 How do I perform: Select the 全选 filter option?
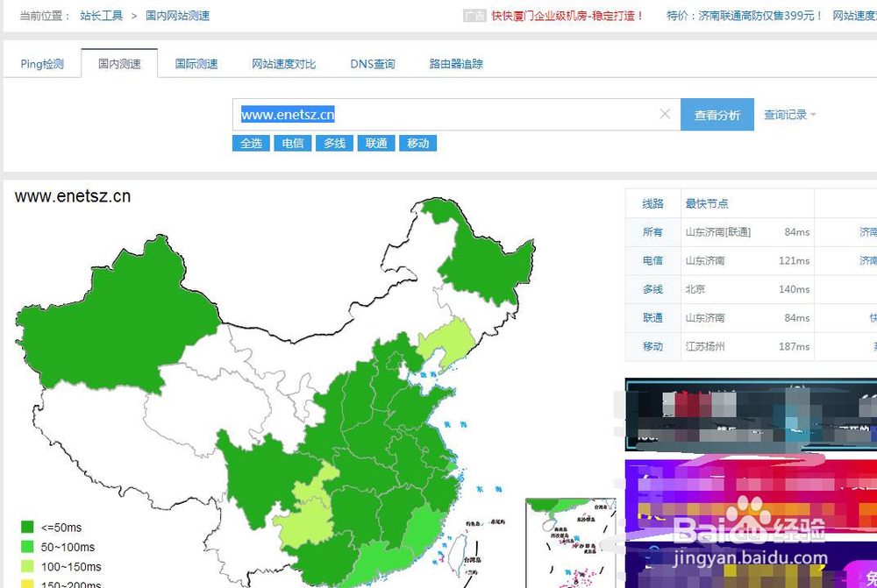pyautogui.click(x=251, y=143)
